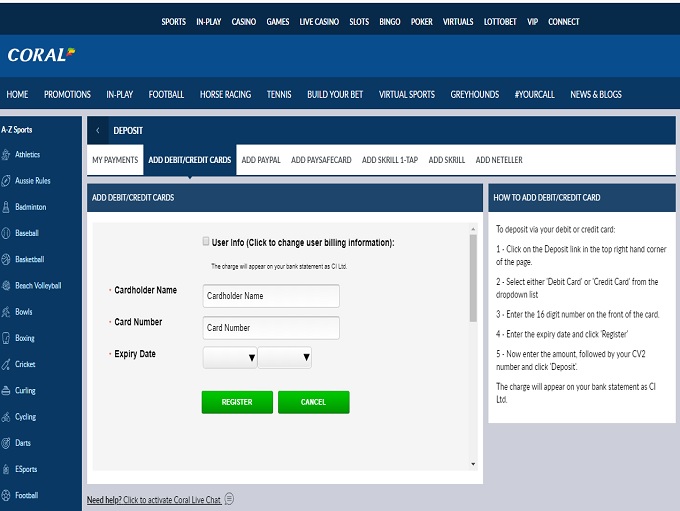Screen dimensions: 680x511
Task: Click the Coral logo
Action: (x=41, y=55)
